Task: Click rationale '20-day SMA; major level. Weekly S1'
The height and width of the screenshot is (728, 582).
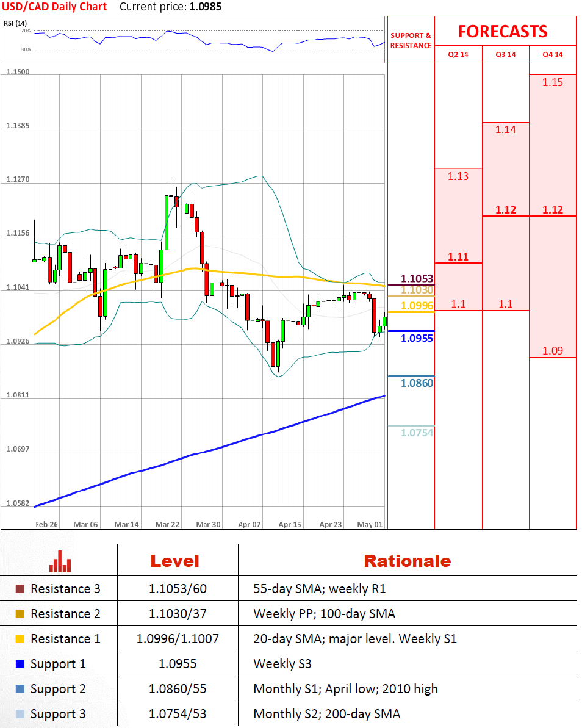Action: click(x=355, y=639)
